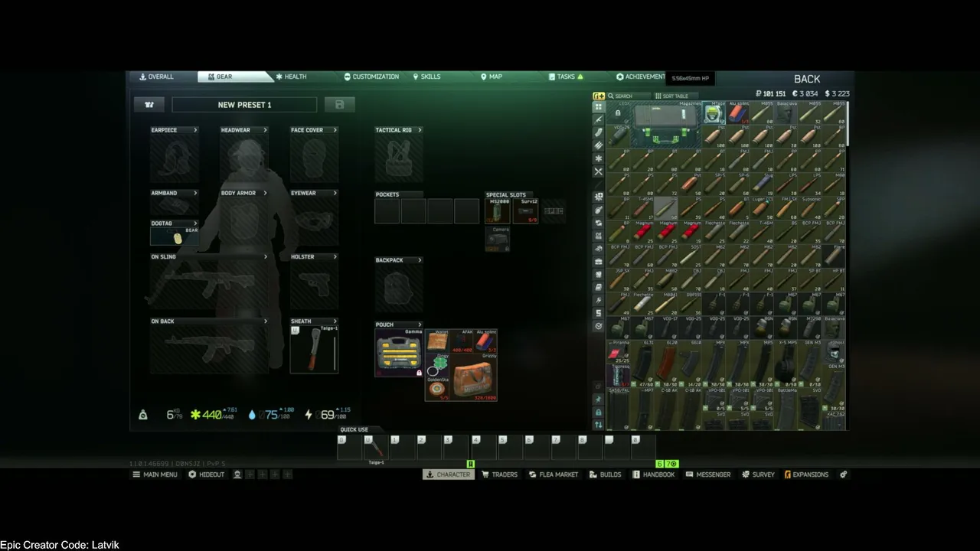Open the Handbook
The height and width of the screenshot is (551, 980).
[x=654, y=474]
